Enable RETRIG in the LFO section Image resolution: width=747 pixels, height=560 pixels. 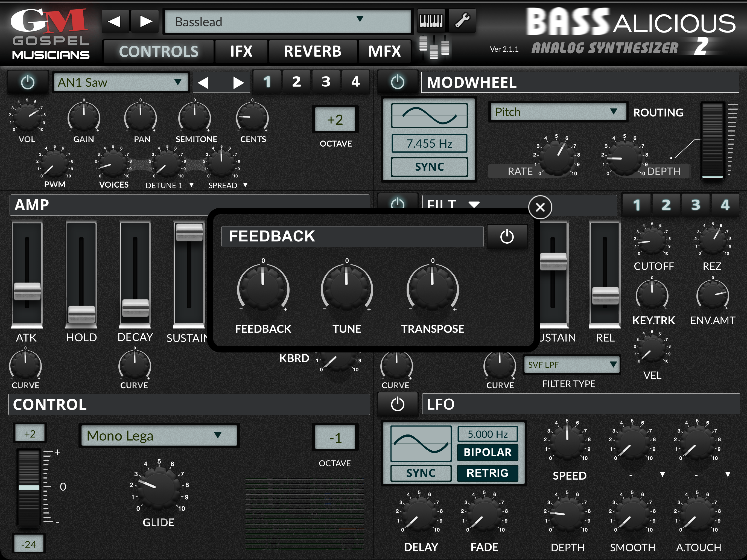(x=488, y=473)
